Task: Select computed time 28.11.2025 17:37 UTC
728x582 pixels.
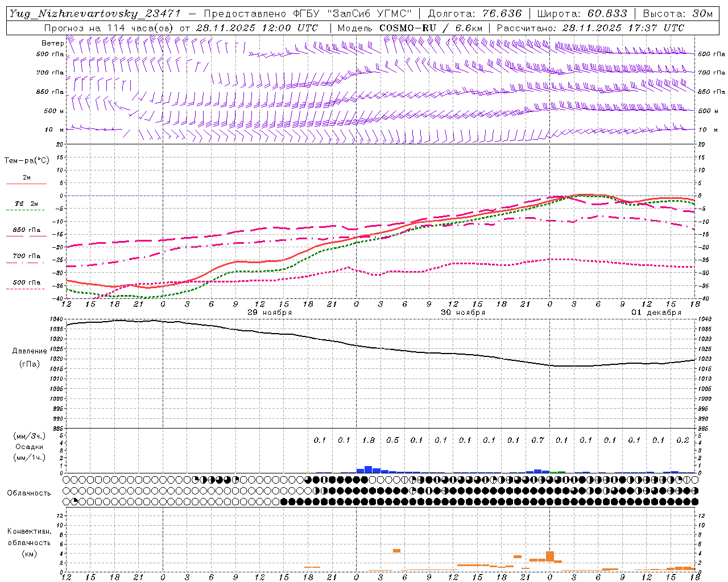Action: click(x=623, y=28)
